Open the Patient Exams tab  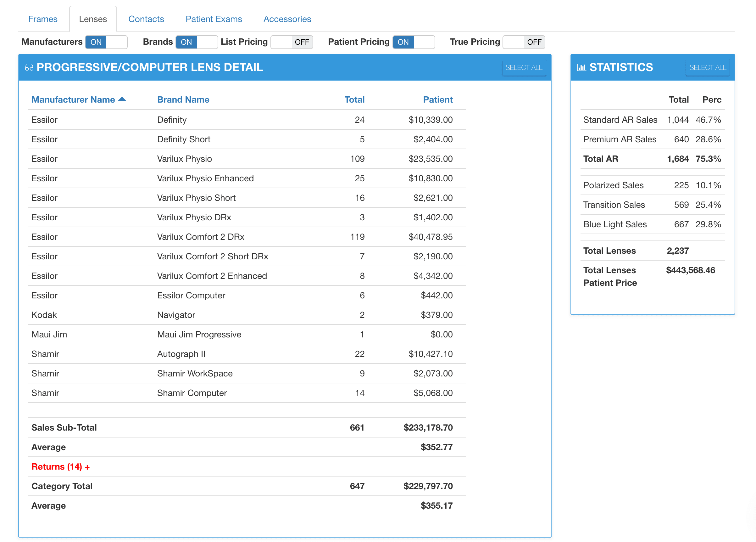point(214,19)
